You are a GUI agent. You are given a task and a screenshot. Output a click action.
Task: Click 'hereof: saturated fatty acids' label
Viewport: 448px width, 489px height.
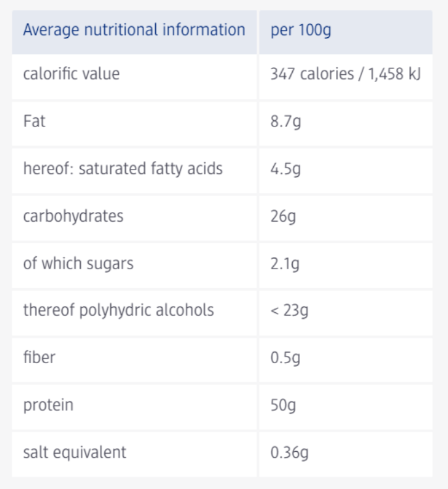pyautogui.click(x=123, y=169)
